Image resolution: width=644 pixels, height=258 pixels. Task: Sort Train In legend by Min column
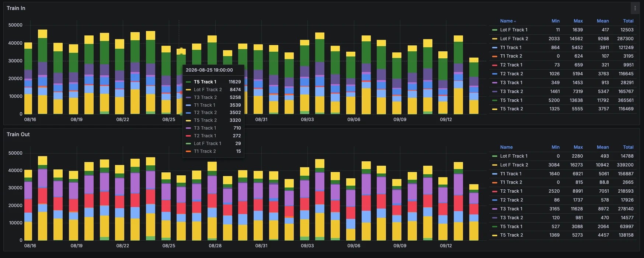tap(556, 21)
